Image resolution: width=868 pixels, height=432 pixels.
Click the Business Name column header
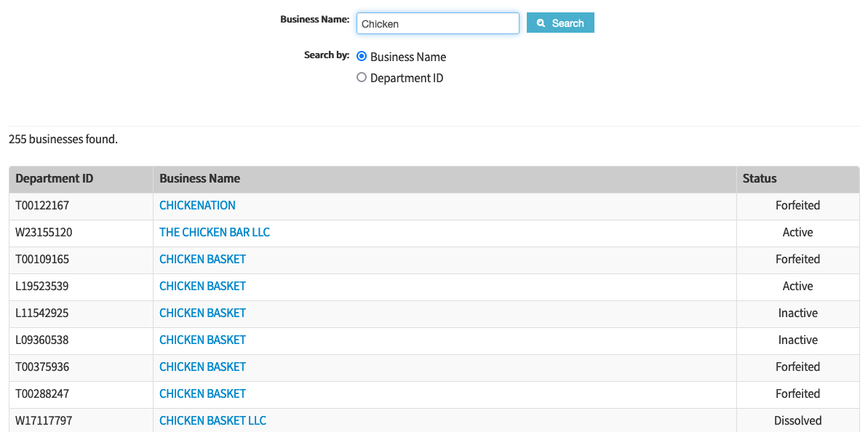pos(445,179)
